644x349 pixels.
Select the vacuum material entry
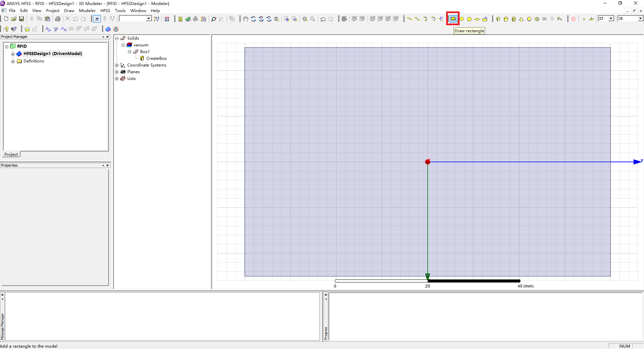click(141, 45)
